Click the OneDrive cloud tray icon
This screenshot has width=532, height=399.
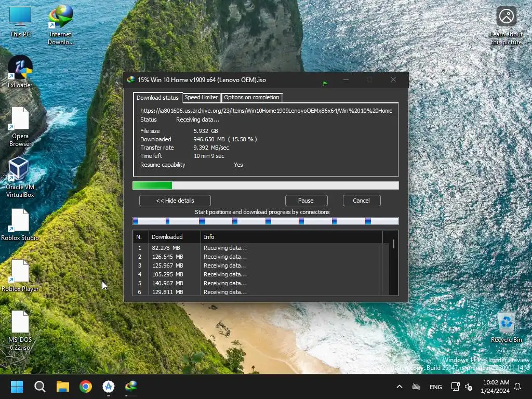[416, 387]
